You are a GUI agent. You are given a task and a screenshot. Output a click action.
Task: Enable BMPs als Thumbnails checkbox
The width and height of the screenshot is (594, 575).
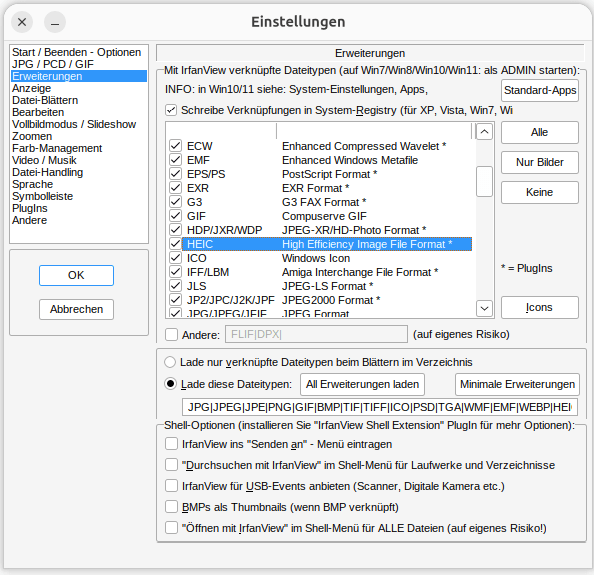point(171,507)
